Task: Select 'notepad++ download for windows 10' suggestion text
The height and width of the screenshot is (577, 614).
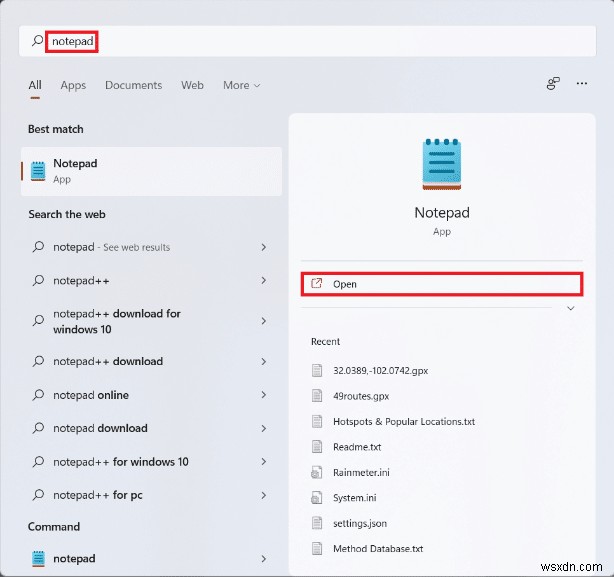Action: tap(117, 321)
